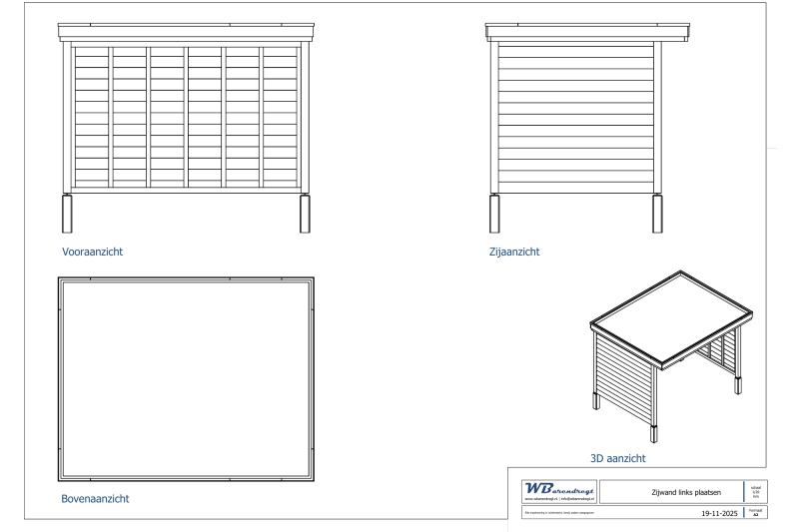
Task: Select the front view right support post
Action: coord(305,214)
